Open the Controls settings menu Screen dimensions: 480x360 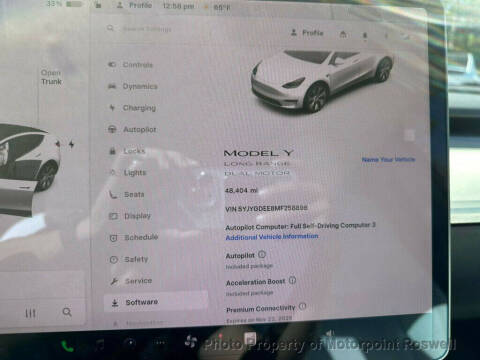pyautogui.click(x=131, y=65)
